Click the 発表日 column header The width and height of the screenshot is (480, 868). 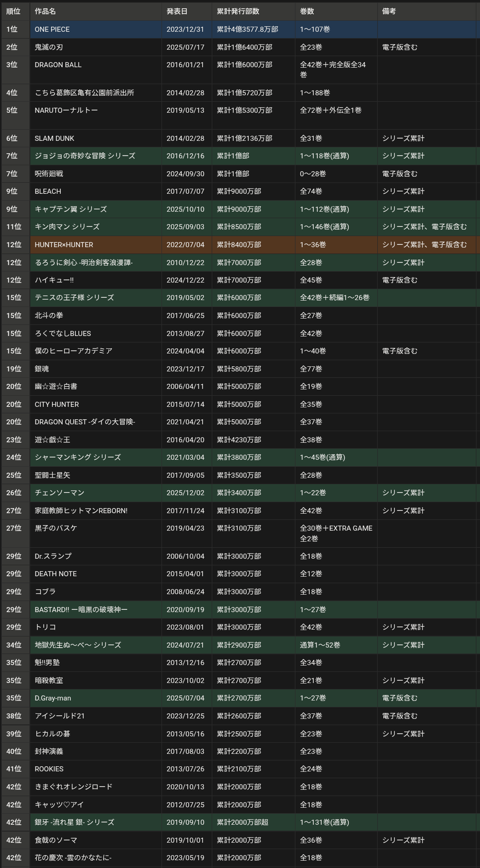coord(187,11)
